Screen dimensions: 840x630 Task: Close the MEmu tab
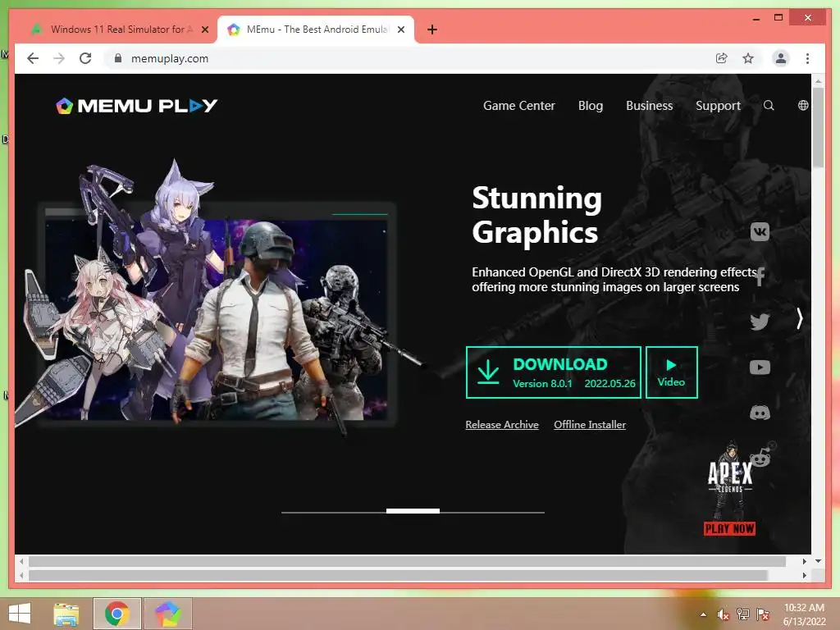click(x=400, y=30)
